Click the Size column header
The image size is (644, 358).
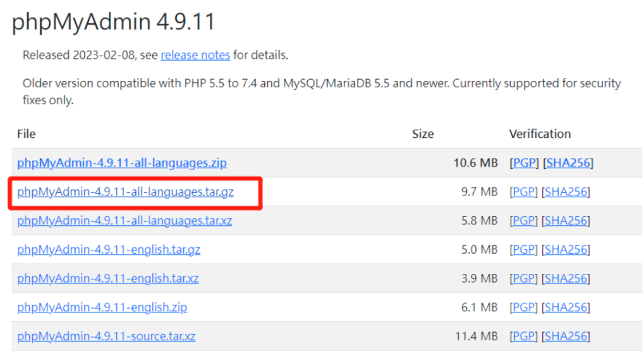pos(423,134)
